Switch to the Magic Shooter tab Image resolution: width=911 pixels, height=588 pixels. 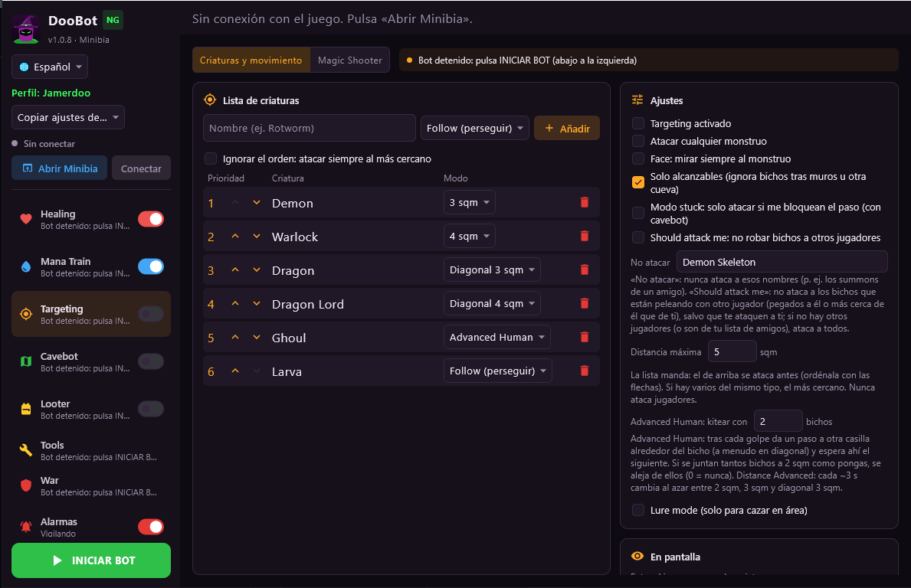click(349, 60)
